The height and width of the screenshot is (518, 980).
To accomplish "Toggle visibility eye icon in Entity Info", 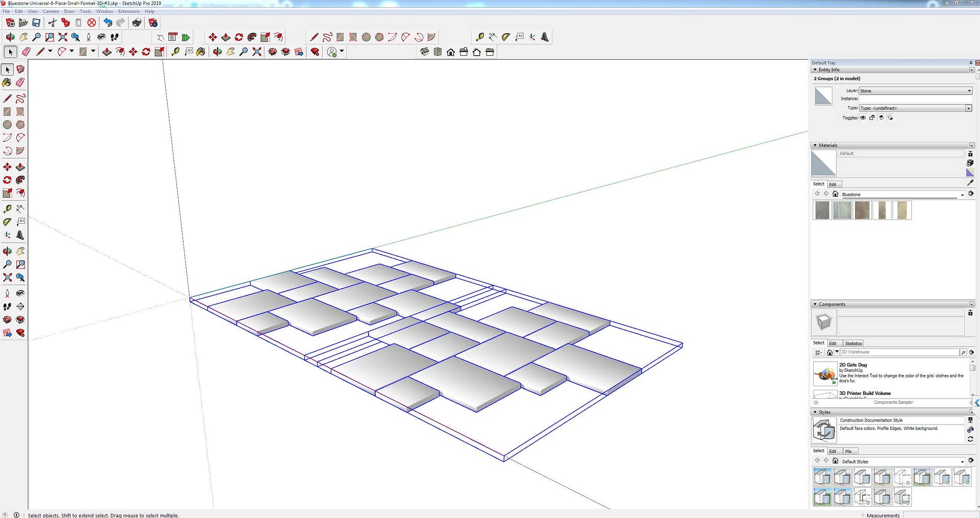I will 863,118.
